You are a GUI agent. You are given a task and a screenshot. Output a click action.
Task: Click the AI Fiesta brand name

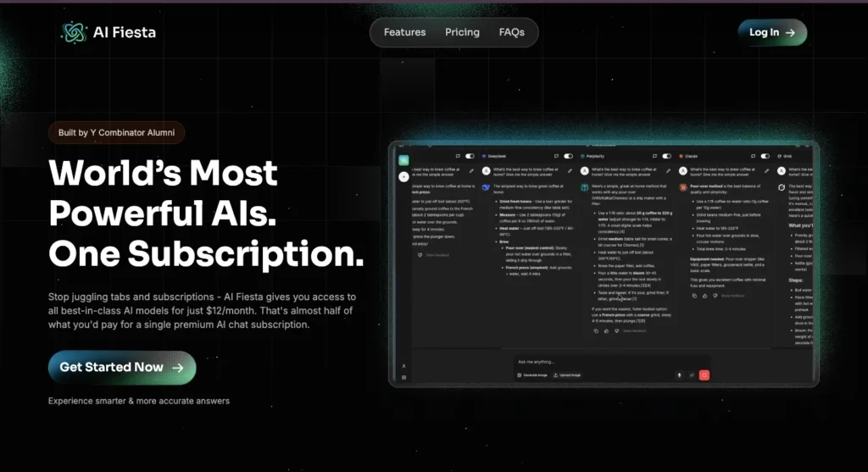tap(125, 33)
